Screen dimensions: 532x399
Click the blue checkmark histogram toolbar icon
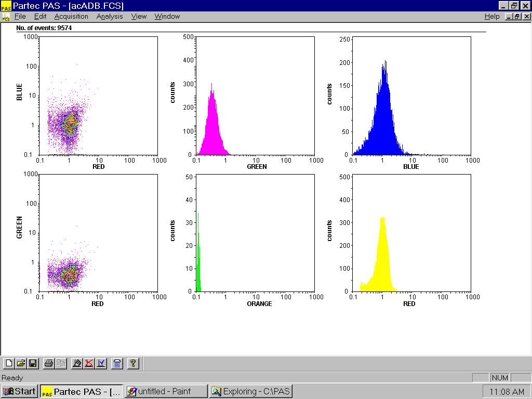101,364
